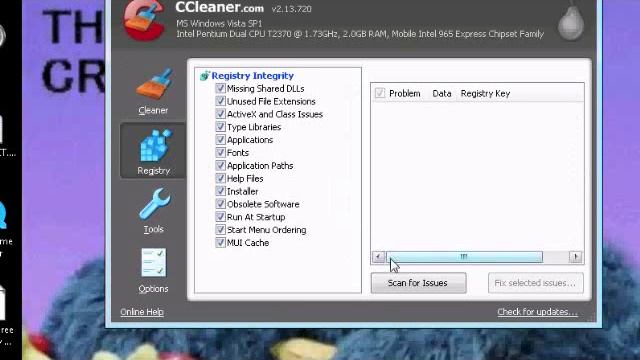This screenshot has height=360, width=640.
Task: Click the Tools label in sidebar
Action: [153, 229]
